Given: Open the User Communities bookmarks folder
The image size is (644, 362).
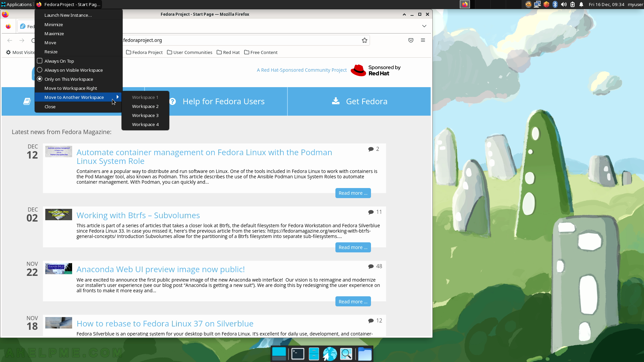Looking at the screenshot, I should [x=190, y=52].
